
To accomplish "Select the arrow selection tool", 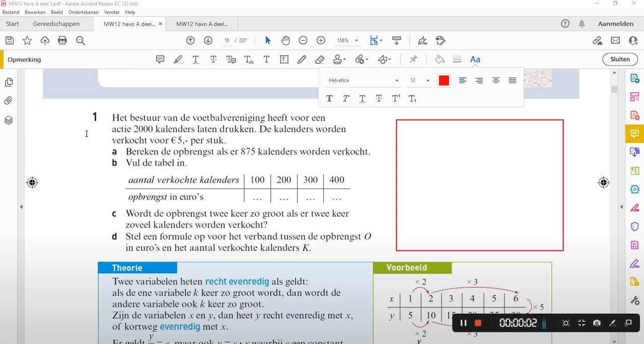I will [x=268, y=41].
